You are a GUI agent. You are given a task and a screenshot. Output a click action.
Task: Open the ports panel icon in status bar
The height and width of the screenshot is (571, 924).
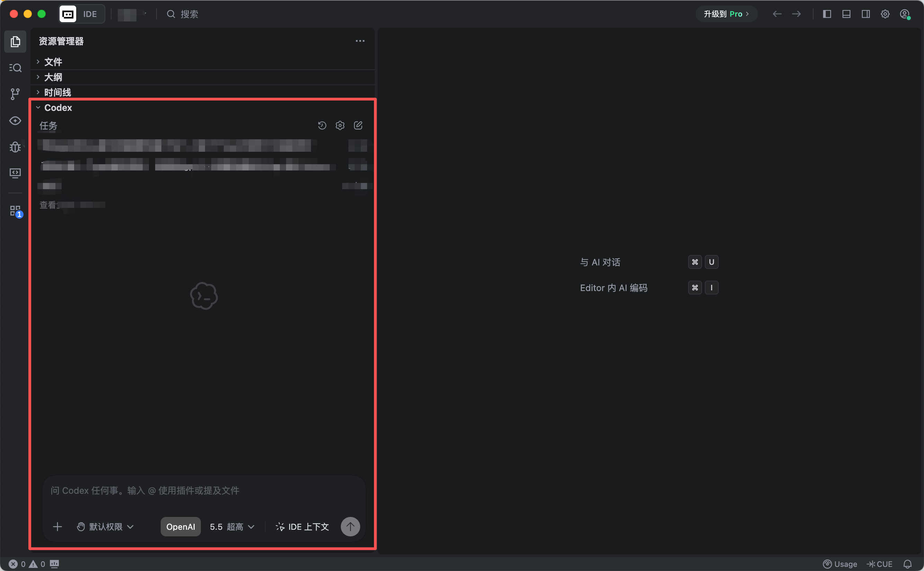[x=54, y=564]
